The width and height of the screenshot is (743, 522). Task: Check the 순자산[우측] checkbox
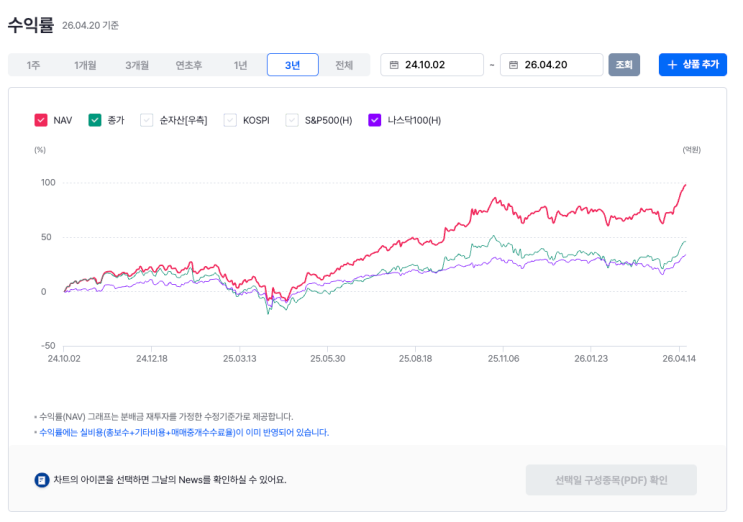click(x=146, y=120)
